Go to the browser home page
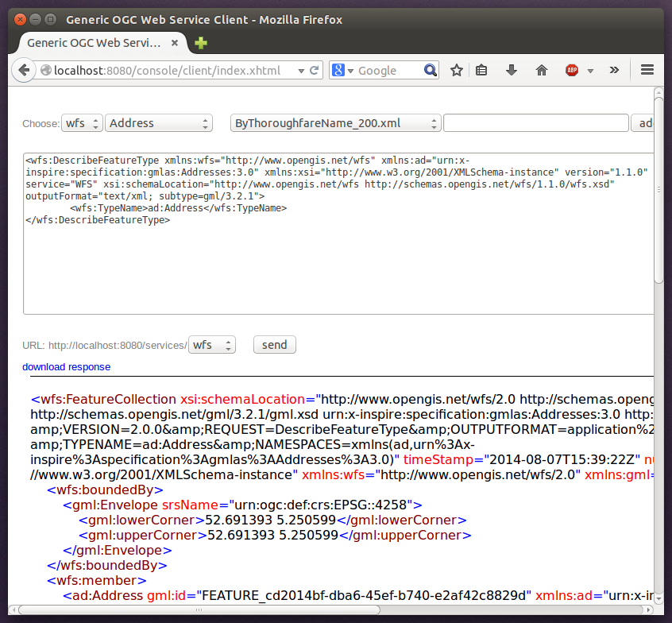 click(541, 70)
